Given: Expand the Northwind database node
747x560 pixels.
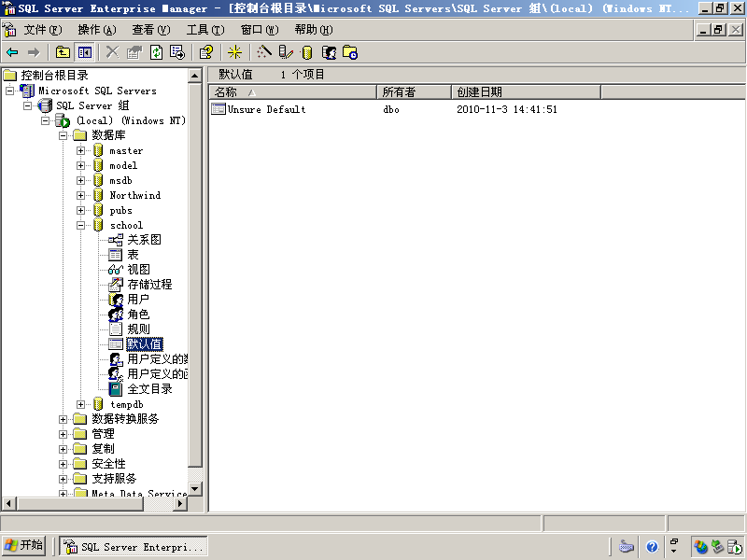Looking at the screenshot, I should pyautogui.click(x=80, y=195).
